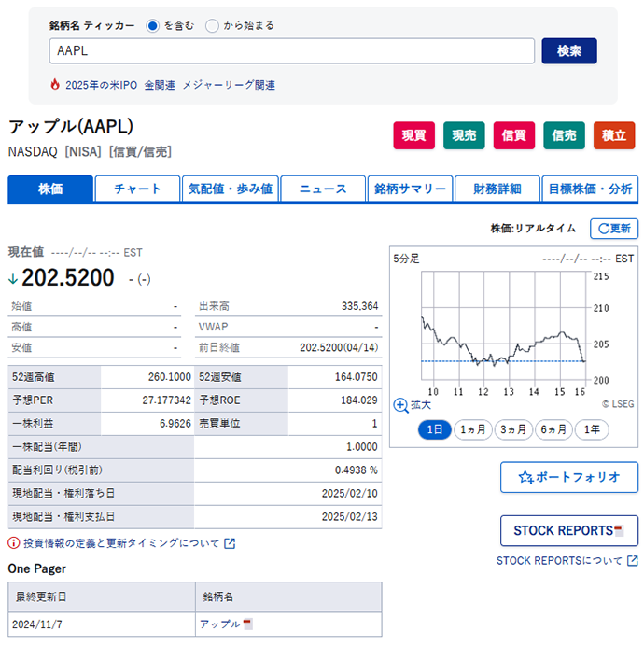
Task: Open the 目標株価・分析 tab
Action: tap(590, 189)
